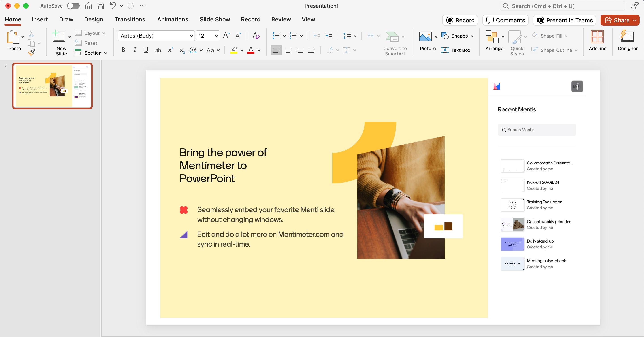The width and height of the screenshot is (644, 337).
Task: Open the Add-ins grid icon
Action: tap(597, 36)
